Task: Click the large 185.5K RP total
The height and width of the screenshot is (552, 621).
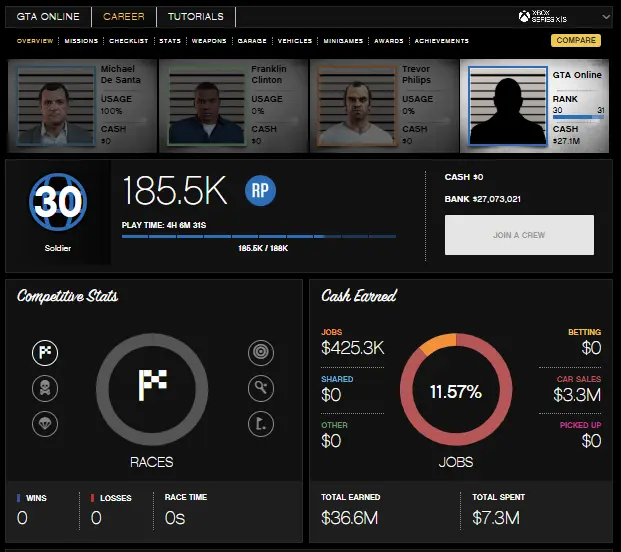Action: point(175,190)
